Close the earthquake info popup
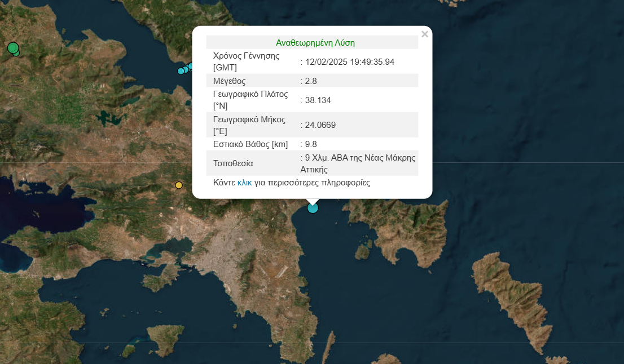Image resolution: width=624 pixels, height=364 pixels. click(424, 34)
